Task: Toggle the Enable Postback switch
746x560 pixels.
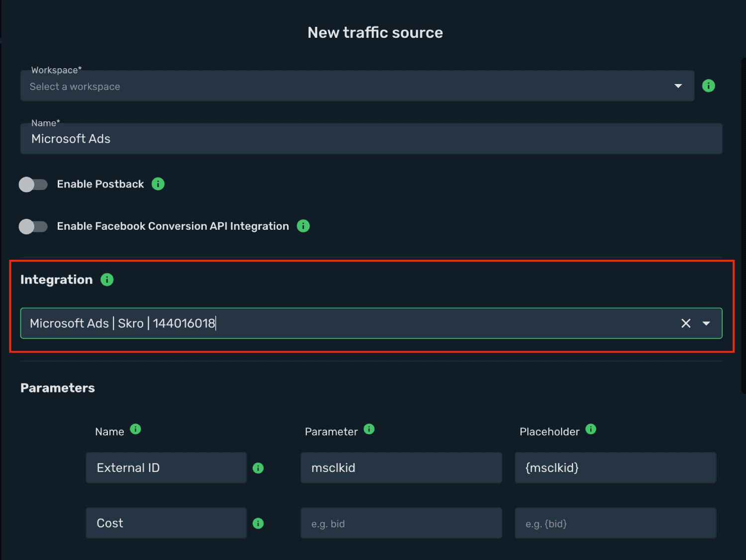Action: pos(33,185)
